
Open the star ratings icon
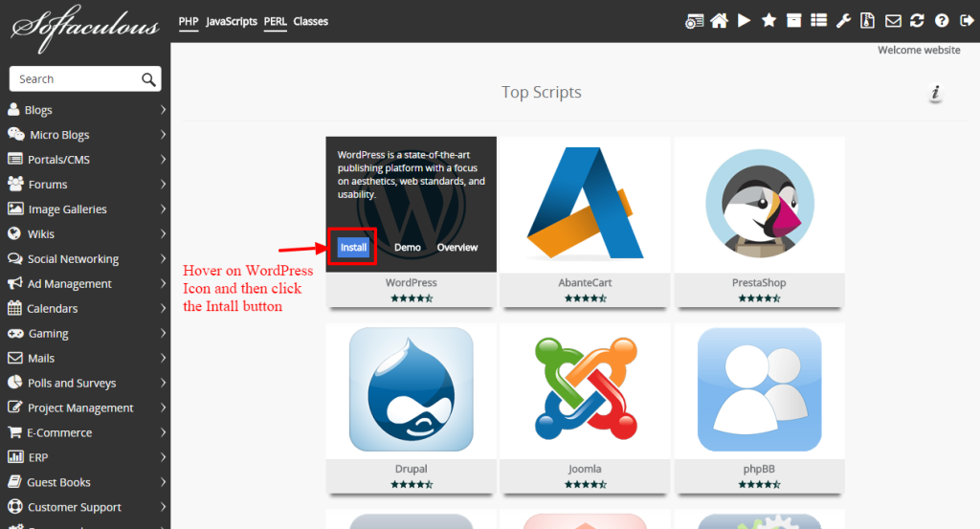point(768,21)
